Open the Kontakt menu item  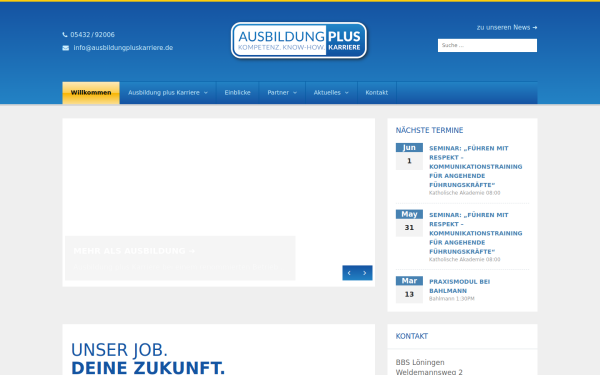click(x=377, y=93)
